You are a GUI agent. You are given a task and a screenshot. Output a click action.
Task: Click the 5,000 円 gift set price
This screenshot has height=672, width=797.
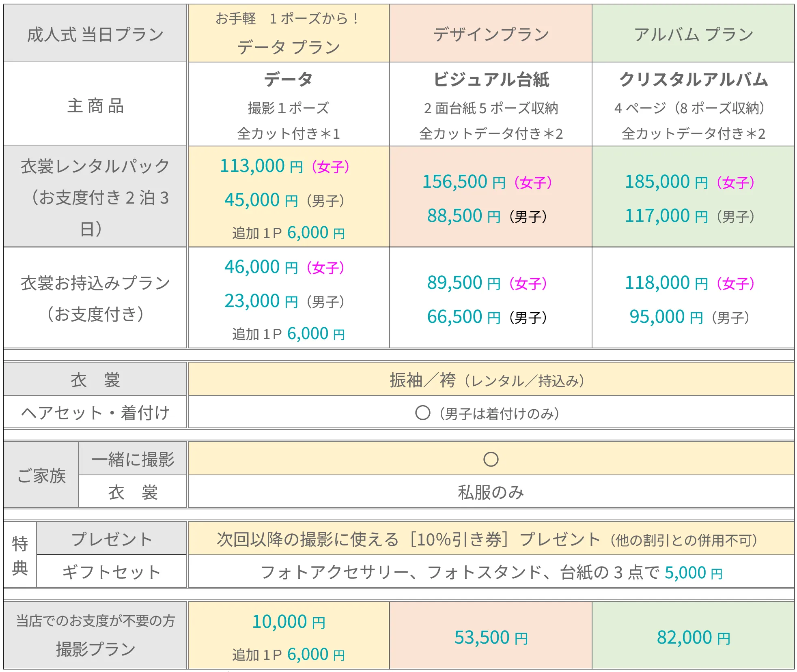coord(693,573)
